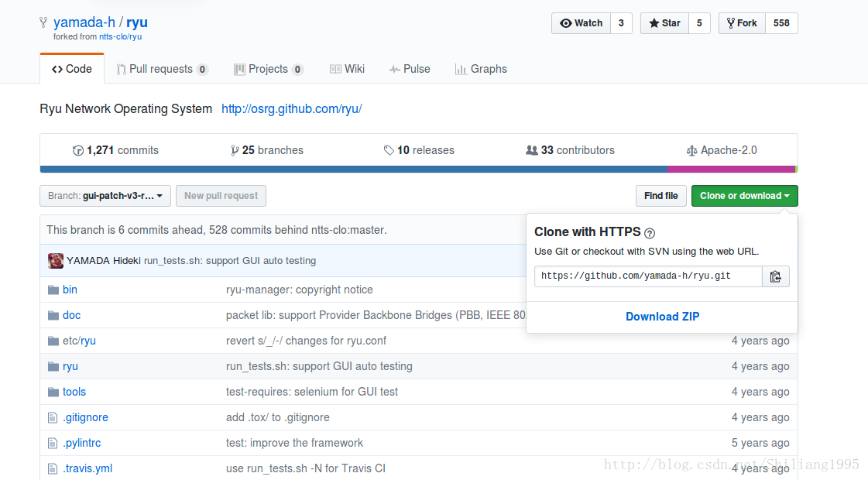Click the Find file button
The image size is (868, 480).
(661, 196)
